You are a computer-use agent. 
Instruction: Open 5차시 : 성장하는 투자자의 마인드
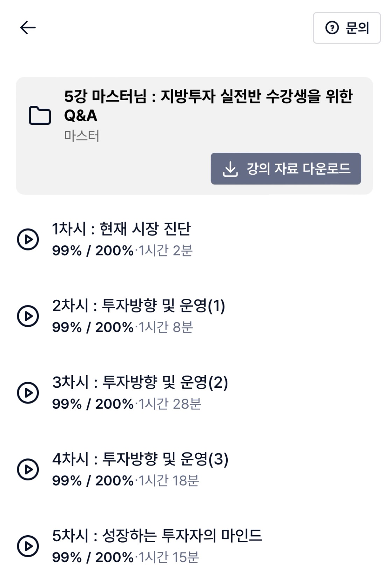[x=157, y=535]
